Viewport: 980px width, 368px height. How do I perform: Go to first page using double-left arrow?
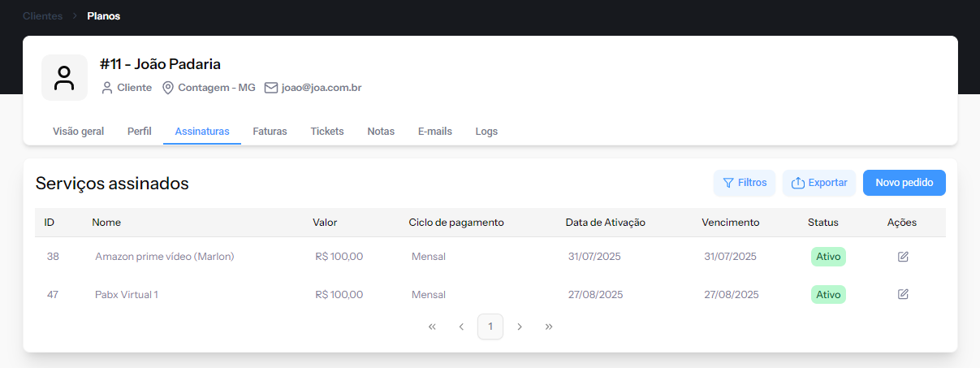pos(432,327)
